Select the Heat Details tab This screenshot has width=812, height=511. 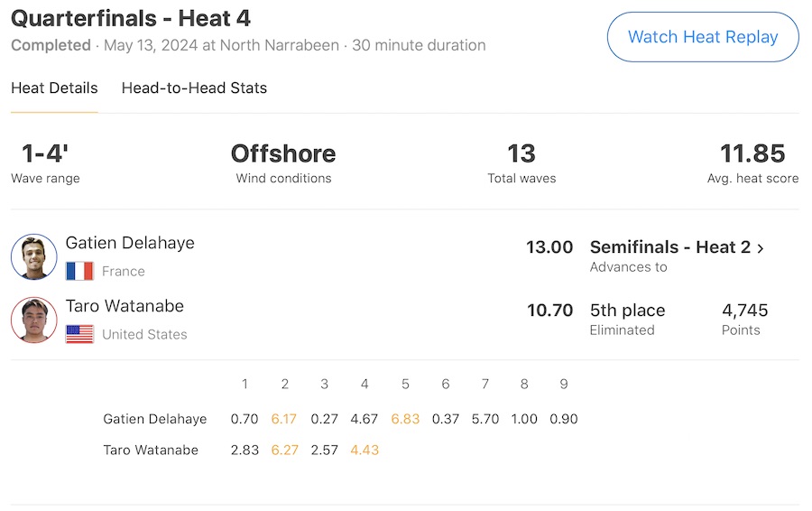[54, 88]
